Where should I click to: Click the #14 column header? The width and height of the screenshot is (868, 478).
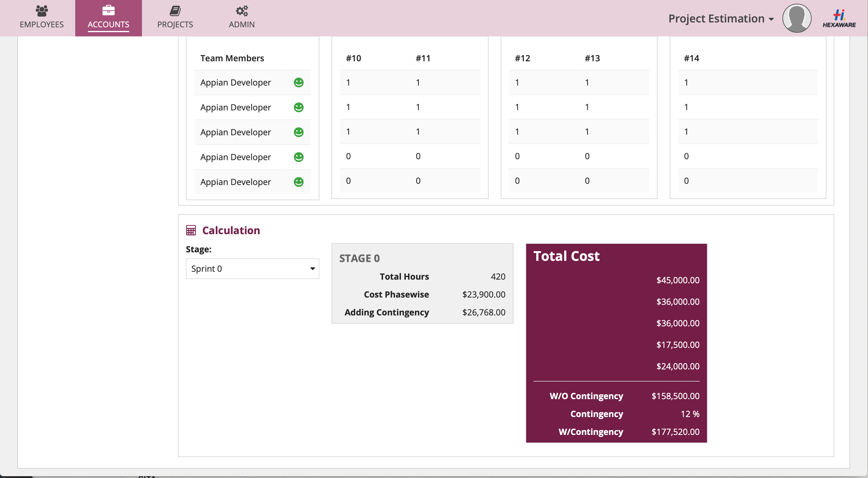pyautogui.click(x=691, y=58)
